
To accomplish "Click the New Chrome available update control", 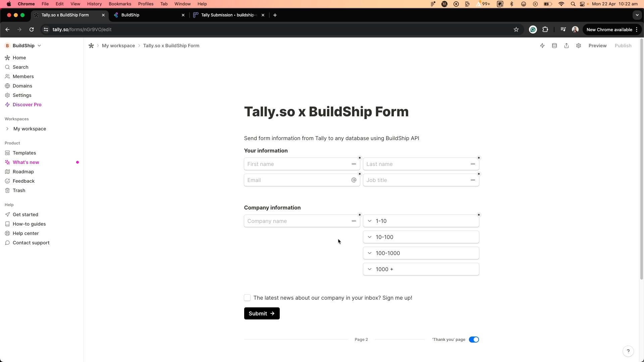I will [x=609, y=29].
